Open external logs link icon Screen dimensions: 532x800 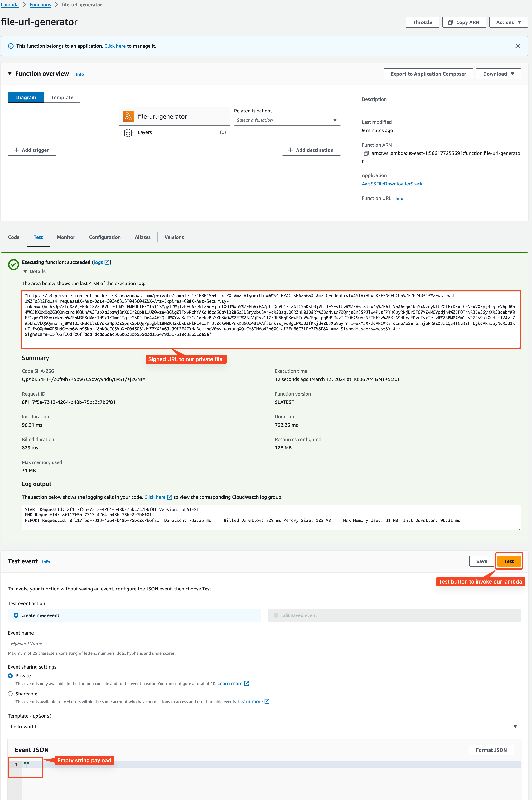107,262
